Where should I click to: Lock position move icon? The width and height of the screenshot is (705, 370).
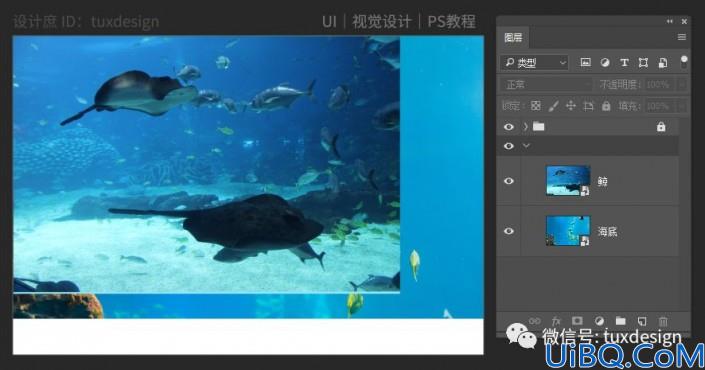click(x=571, y=106)
